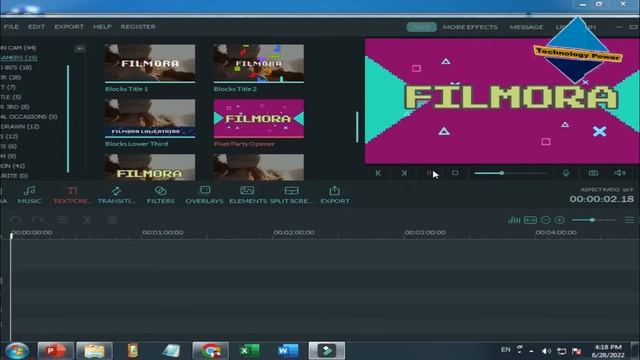Open the HELP menu

(102, 27)
